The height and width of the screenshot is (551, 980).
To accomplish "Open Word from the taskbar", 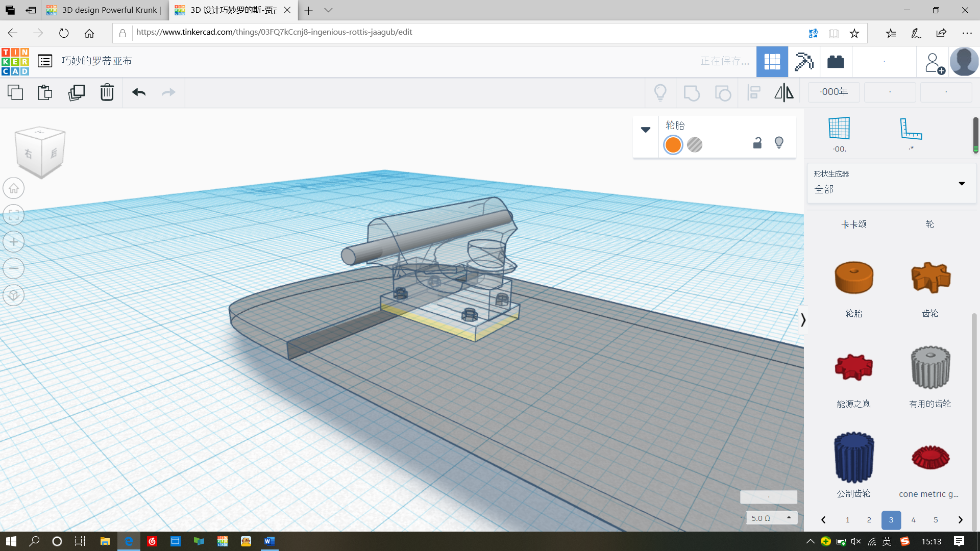I will pyautogui.click(x=269, y=541).
